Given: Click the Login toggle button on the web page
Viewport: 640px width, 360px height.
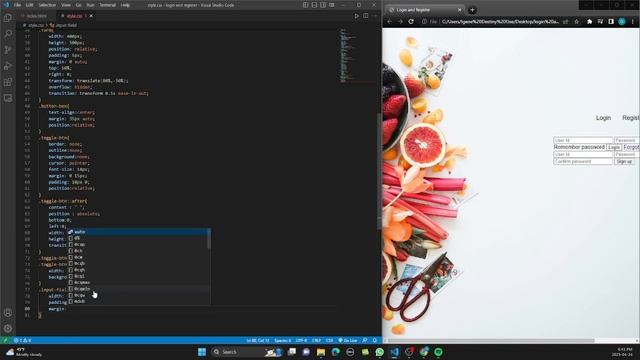Looking at the screenshot, I should (x=603, y=118).
